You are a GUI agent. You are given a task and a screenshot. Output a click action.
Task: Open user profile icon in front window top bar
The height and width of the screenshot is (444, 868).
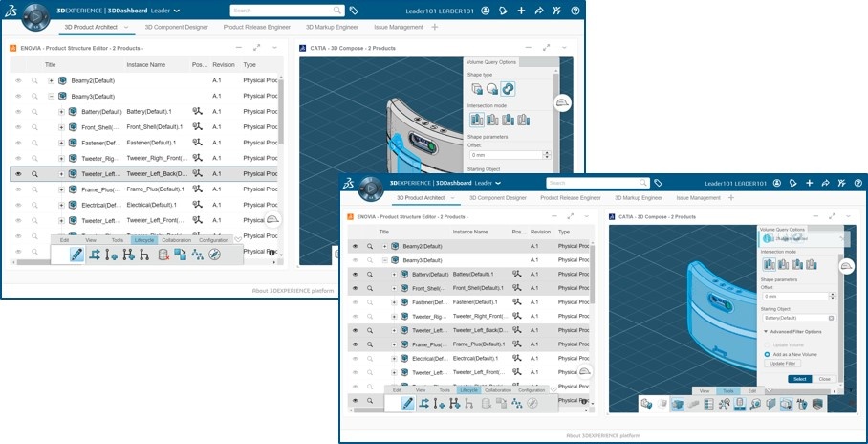[x=777, y=183]
